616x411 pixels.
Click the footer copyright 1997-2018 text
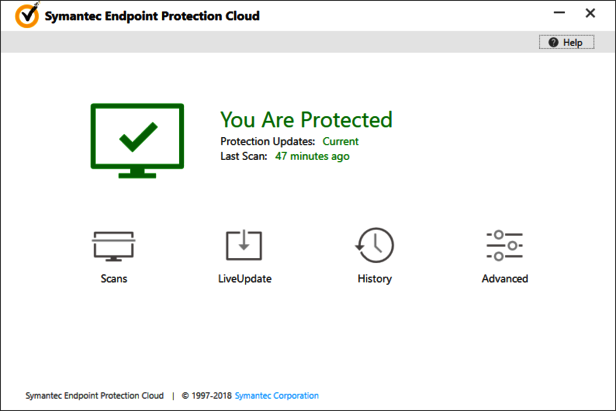(206, 396)
